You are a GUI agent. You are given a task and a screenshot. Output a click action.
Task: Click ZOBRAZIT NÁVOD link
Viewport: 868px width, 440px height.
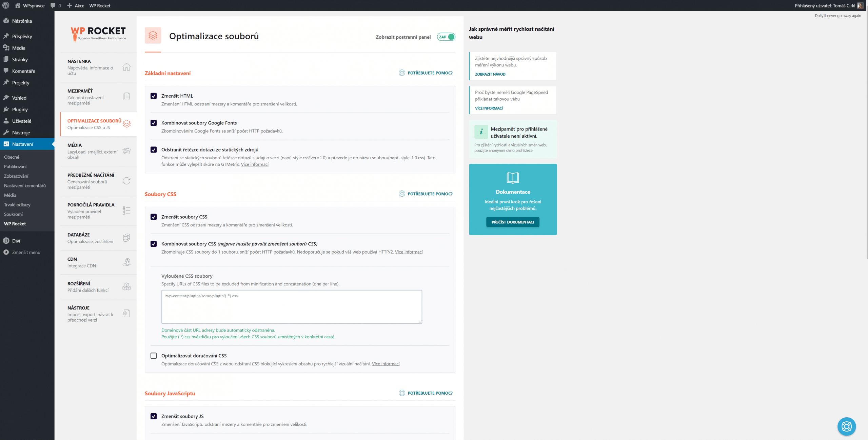490,74
